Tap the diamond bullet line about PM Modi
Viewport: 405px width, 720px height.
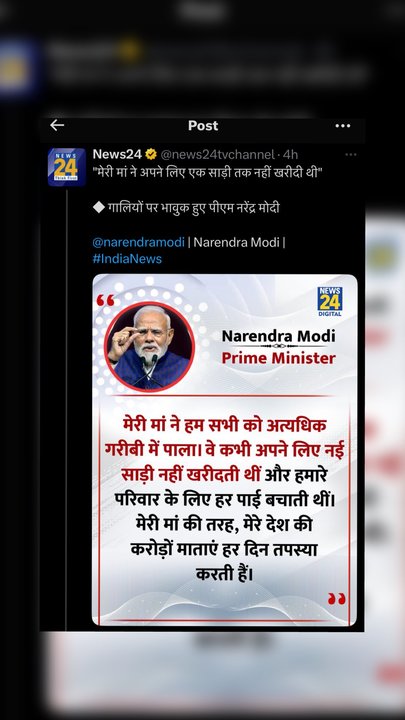pos(186,208)
